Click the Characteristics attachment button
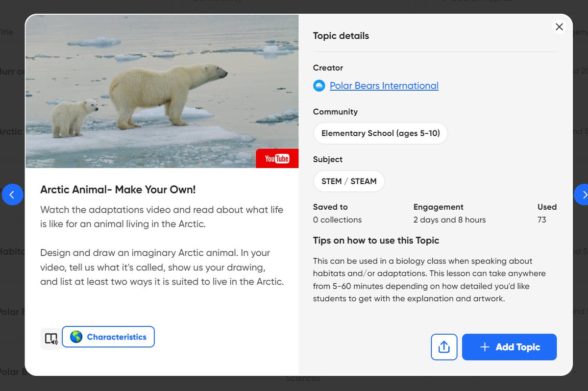Screen dimensions: 588x391 [108, 337]
